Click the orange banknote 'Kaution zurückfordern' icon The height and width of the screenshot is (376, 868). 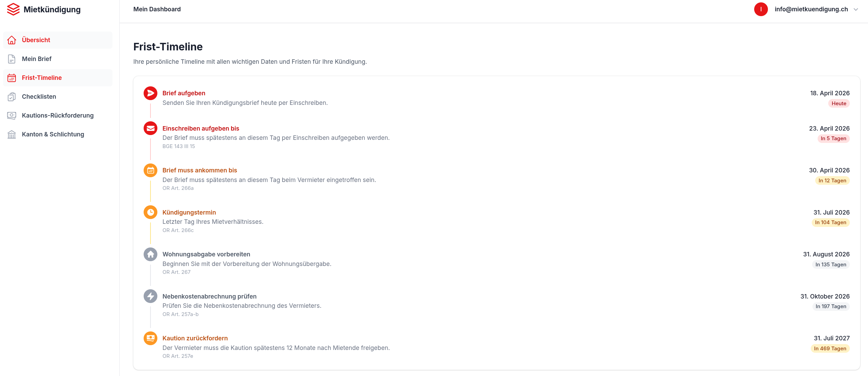150,338
